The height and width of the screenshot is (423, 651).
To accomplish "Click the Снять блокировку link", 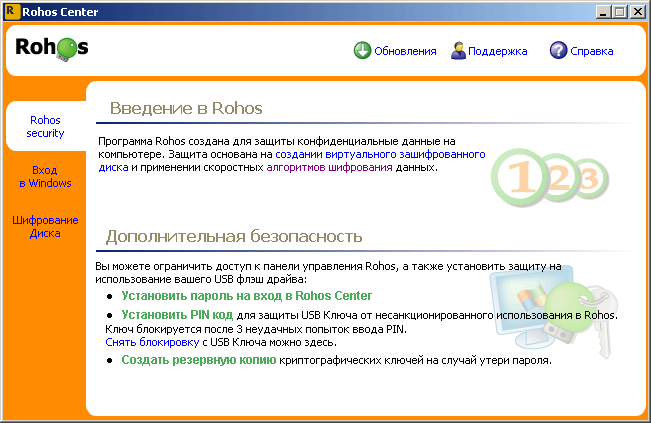I will point(152,342).
